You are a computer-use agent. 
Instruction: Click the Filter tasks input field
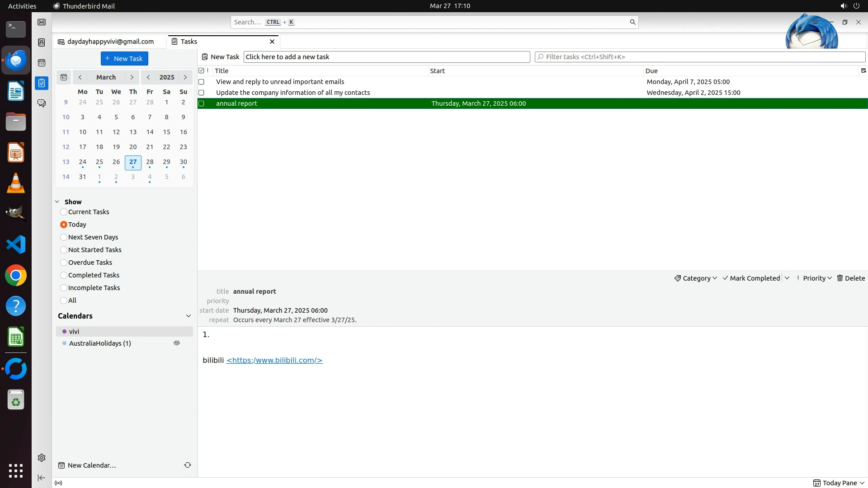[x=700, y=57]
